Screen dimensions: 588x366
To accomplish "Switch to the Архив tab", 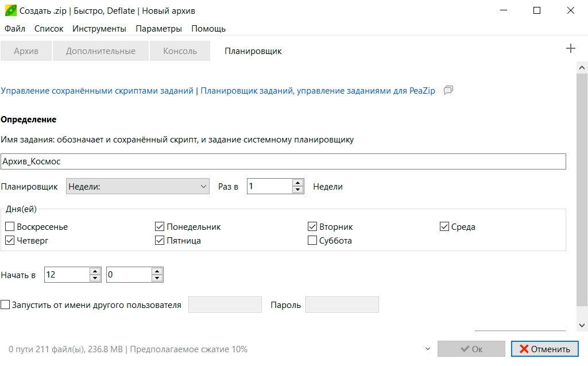I will pos(26,51).
